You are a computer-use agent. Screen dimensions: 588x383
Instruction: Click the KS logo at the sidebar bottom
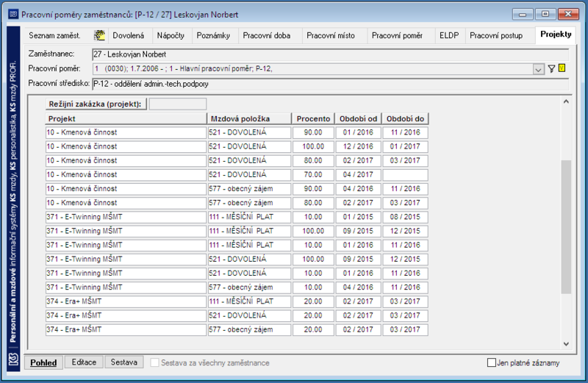13,359
